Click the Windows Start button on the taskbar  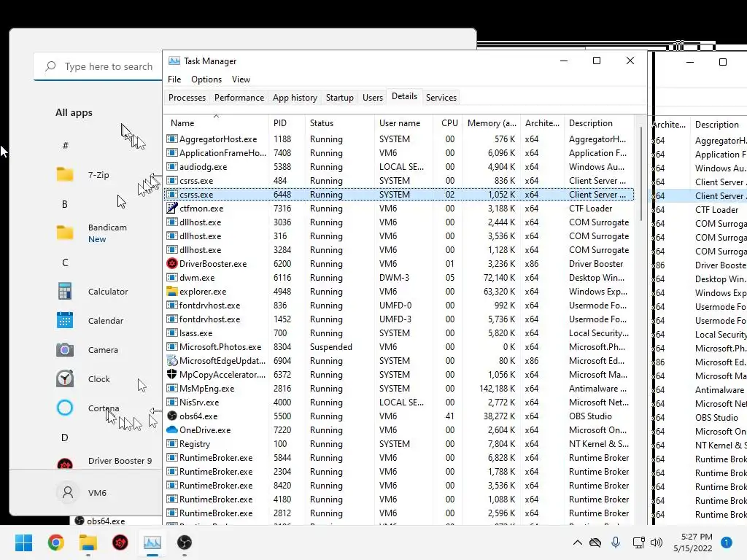coord(23,542)
